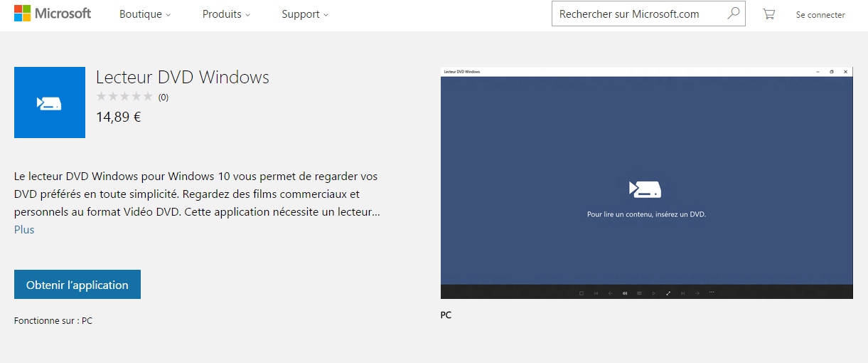The width and height of the screenshot is (868, 363).
Task: Click the Fonctionne sur : PC text
Action: click(53, 321)
